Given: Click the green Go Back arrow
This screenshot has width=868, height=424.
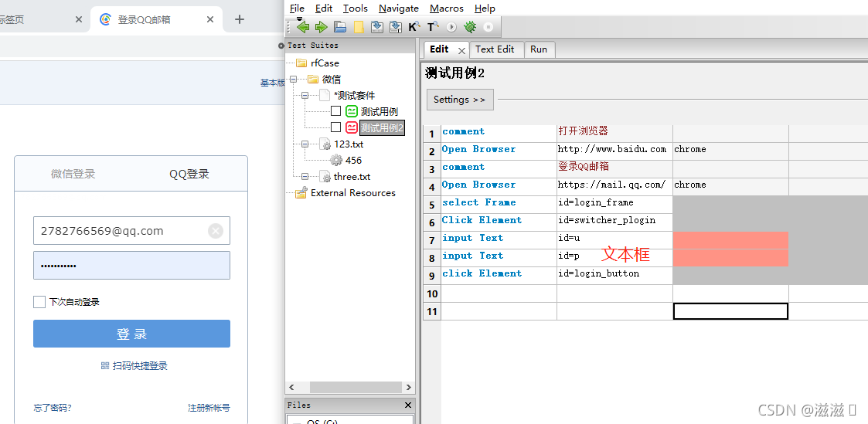Looking at the screenshot, I should click(303, 26).
